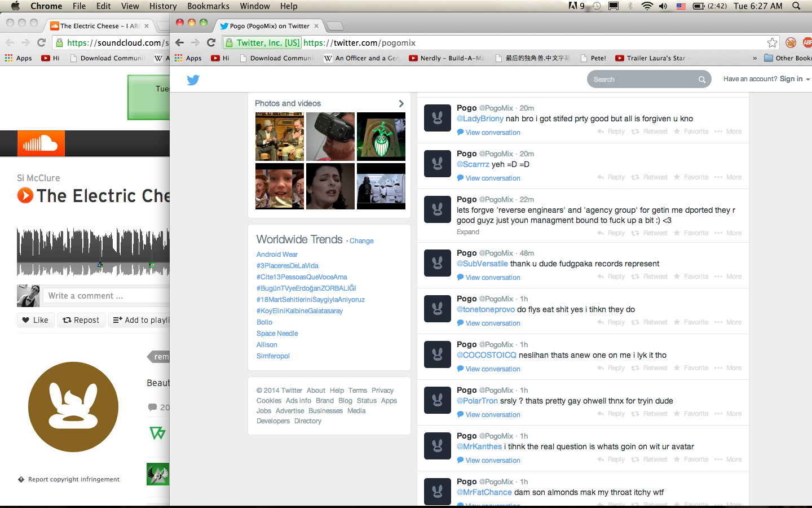Screen dimensions: 812x508
Task: Open Spotlight search in menu bar
Action: click(796, 6)
